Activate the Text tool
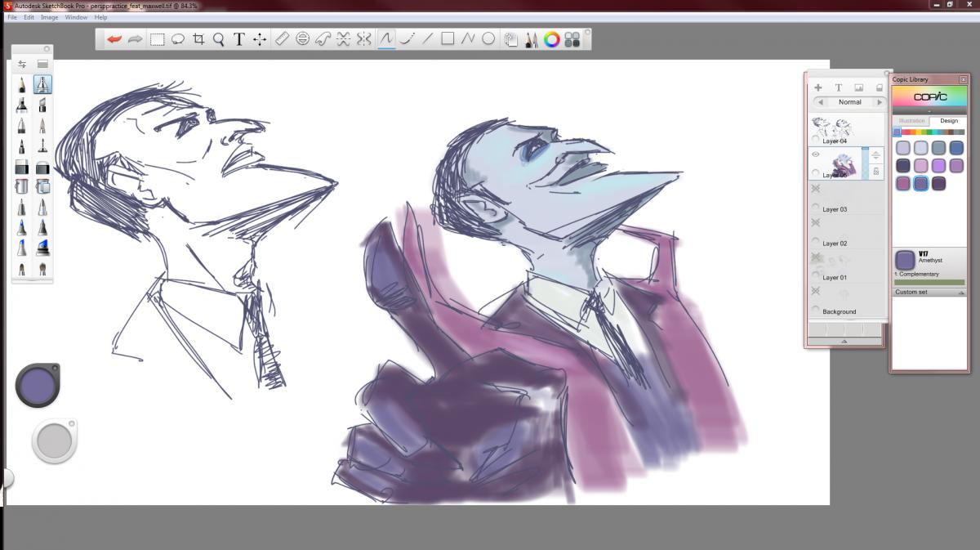 coord(239,38)
